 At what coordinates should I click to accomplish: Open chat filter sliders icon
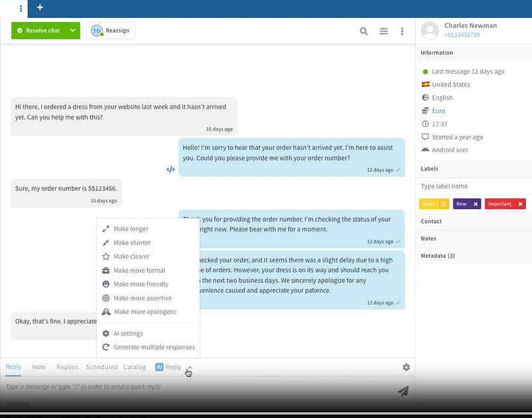pyautogui.click(x=384, y=31)
